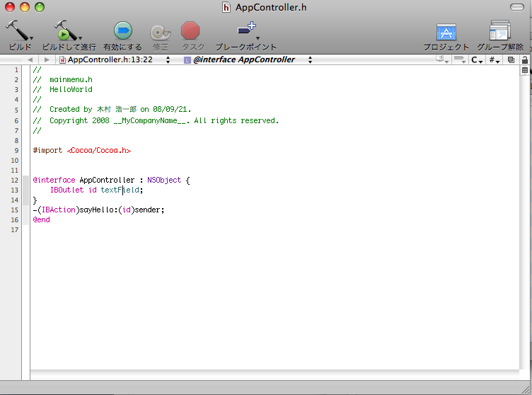Open the プロジェクト window icon
Image resolution: width=532 pixels, height=395 pixels.
coord(446,33)
